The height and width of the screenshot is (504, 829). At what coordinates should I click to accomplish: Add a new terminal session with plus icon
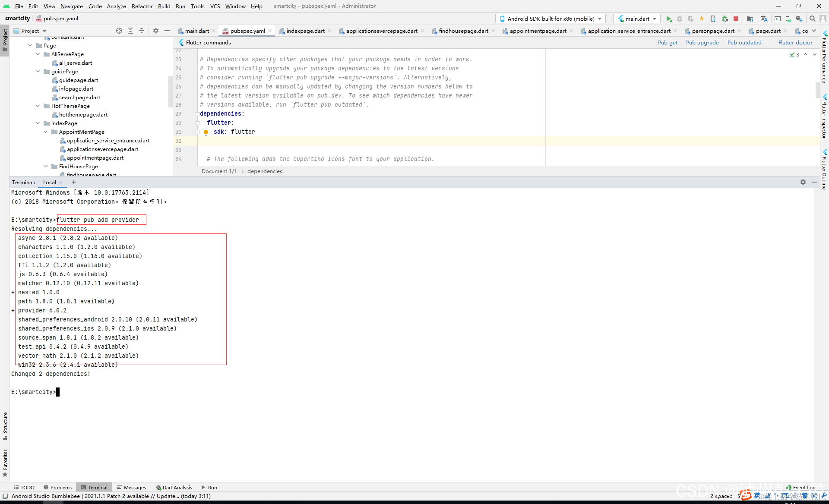coord(74,182)
